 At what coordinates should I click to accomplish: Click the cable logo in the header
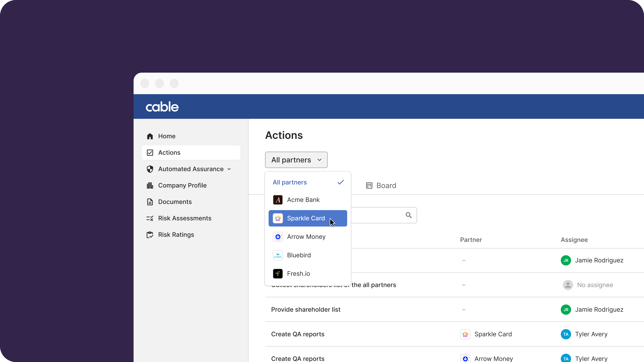[x=162, y=107]
